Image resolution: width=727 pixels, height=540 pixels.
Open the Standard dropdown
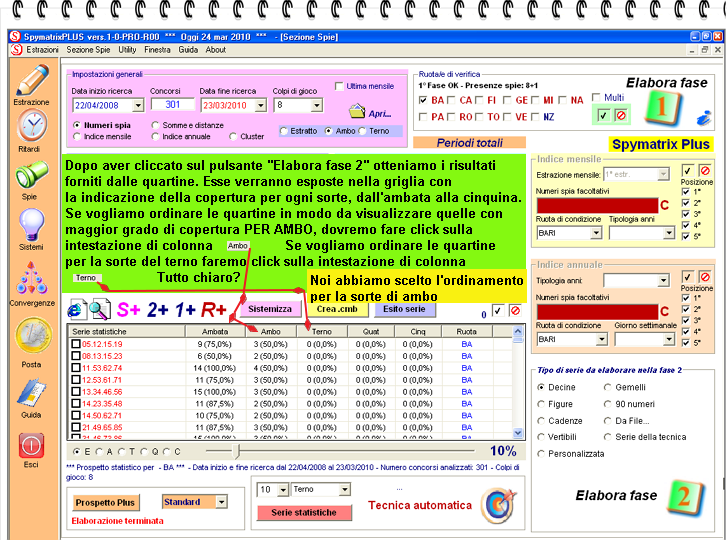pyautogui.click(x=221, y=502)
